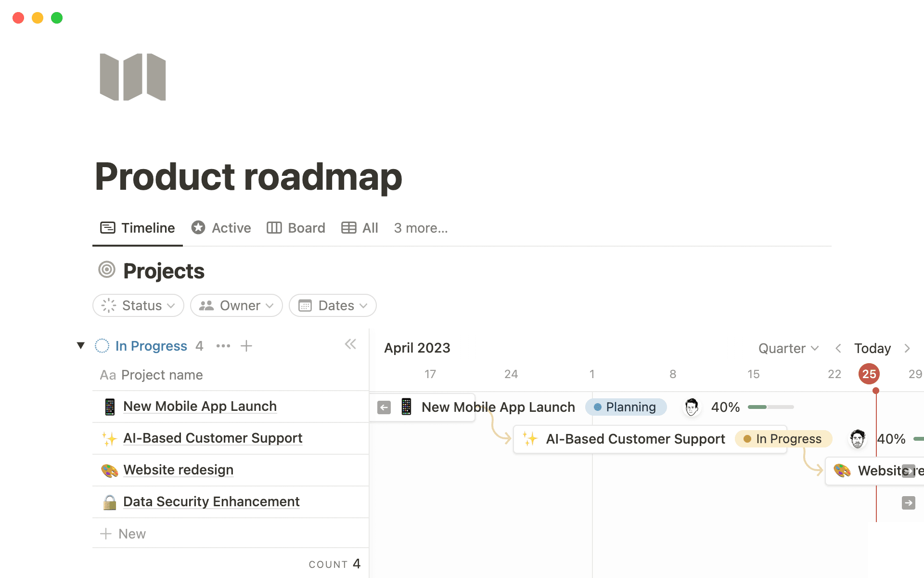924x578 pixels.
Task: Click the lock icon on Data Security Enhancement
Action: tap(110, 501)
